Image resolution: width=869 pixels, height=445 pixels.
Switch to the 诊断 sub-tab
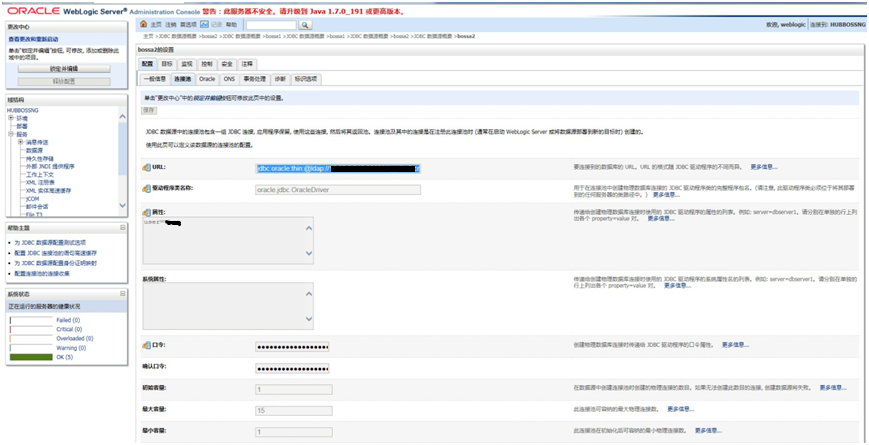pos(280,79)
